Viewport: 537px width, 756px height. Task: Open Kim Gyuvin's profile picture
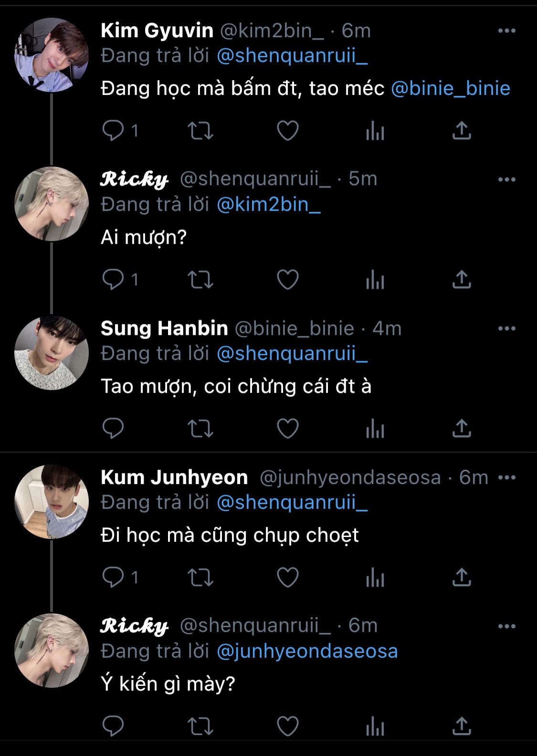pyautogui.click(x=52, y=55)
